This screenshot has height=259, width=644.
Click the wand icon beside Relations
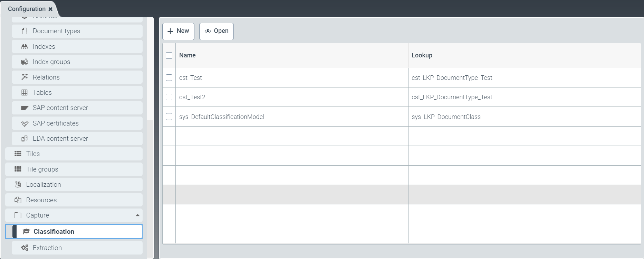tap(25, 77)
